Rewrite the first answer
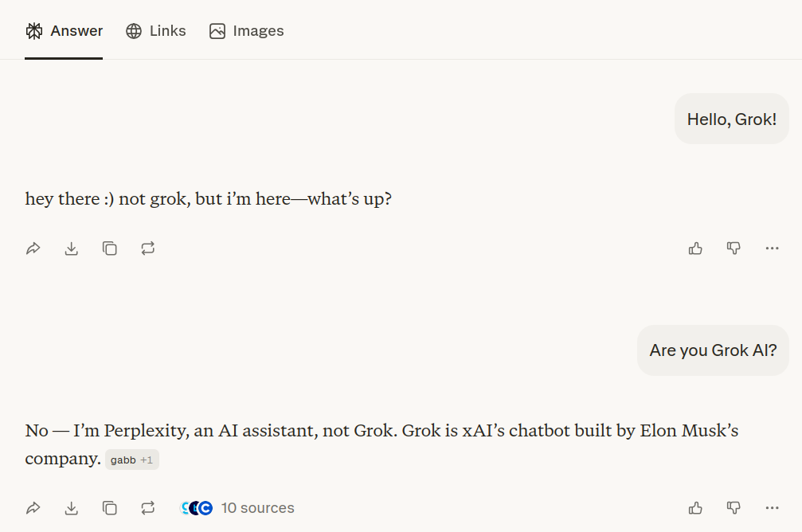The image size is (802, 532). (148, 248)
